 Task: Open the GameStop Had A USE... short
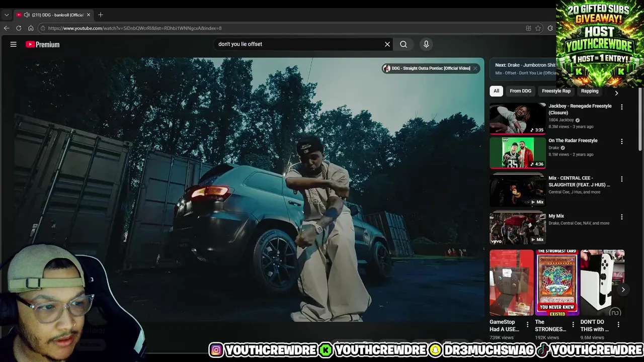(x=511, y=283)
